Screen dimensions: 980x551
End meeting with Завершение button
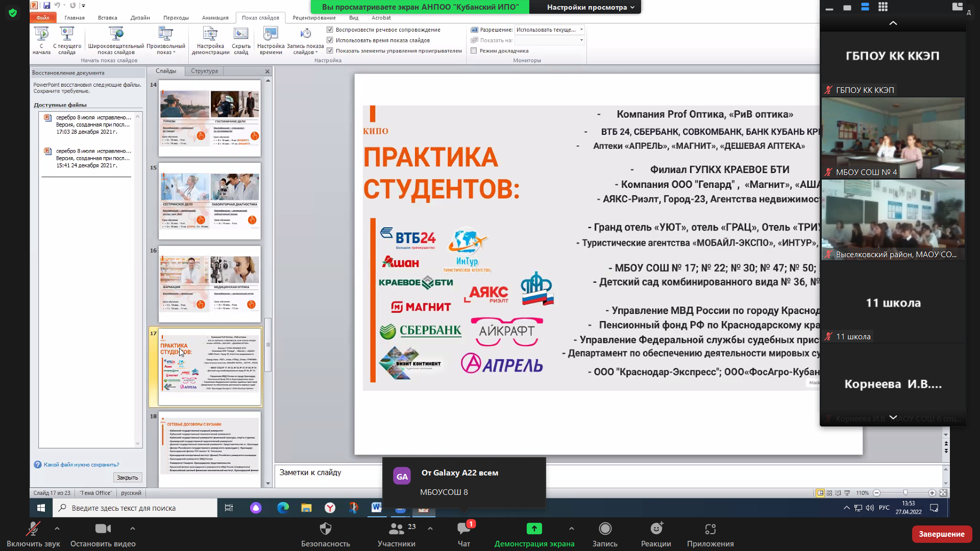[x=942, y=534]
